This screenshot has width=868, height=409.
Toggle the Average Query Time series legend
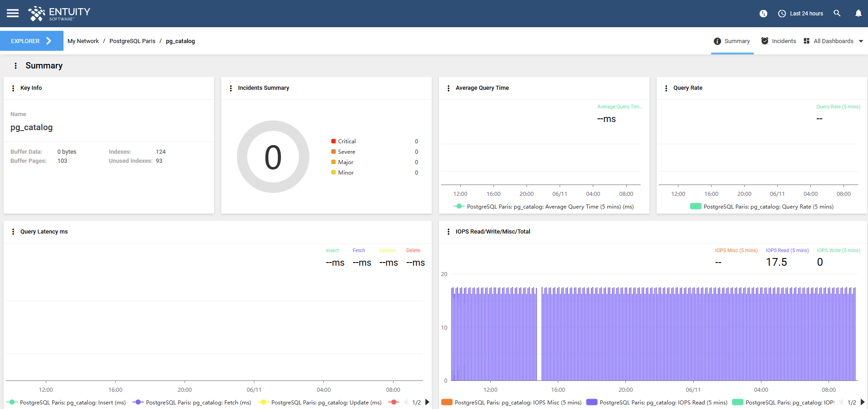coord(544,206)
